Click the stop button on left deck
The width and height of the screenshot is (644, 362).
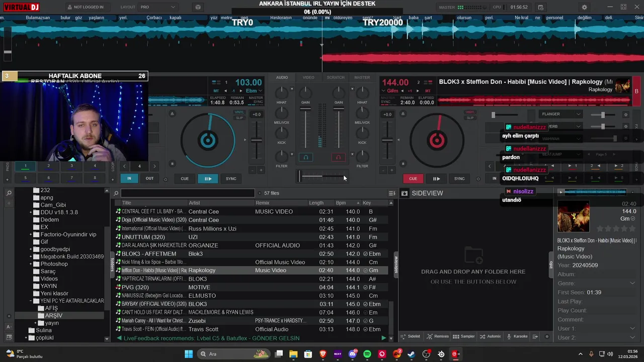click(172, 163)
